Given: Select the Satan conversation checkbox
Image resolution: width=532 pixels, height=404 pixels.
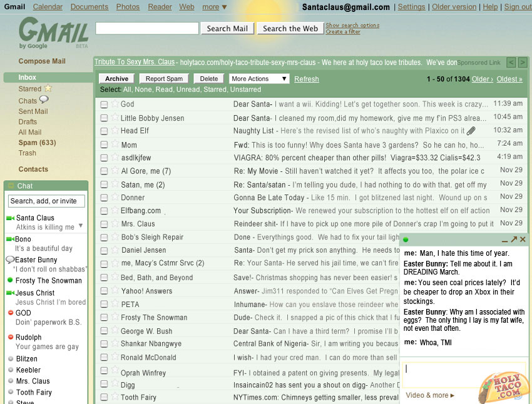Looking at the screenshot, I should tap(104, 184).
